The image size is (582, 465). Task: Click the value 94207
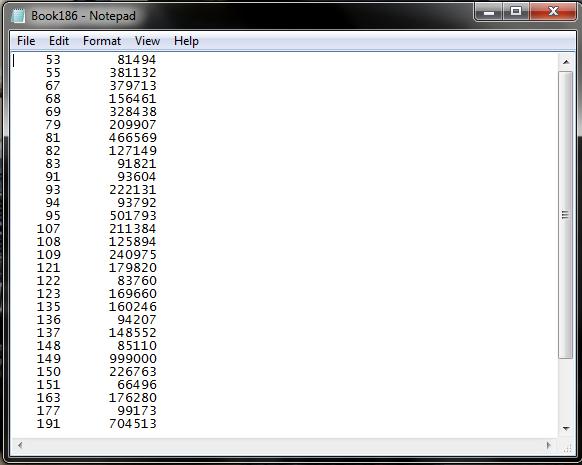(137, 319)
